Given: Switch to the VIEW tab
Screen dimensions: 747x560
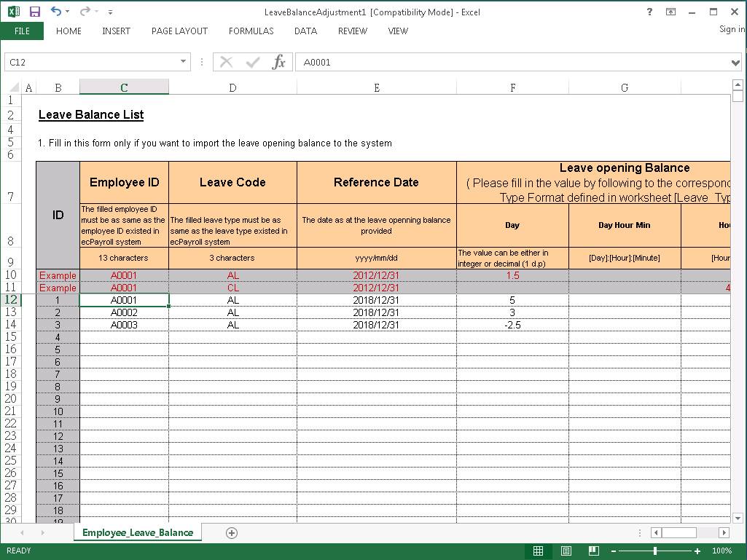Looking at the screenshot, I should pyautogui.click(x=398, y=31).
